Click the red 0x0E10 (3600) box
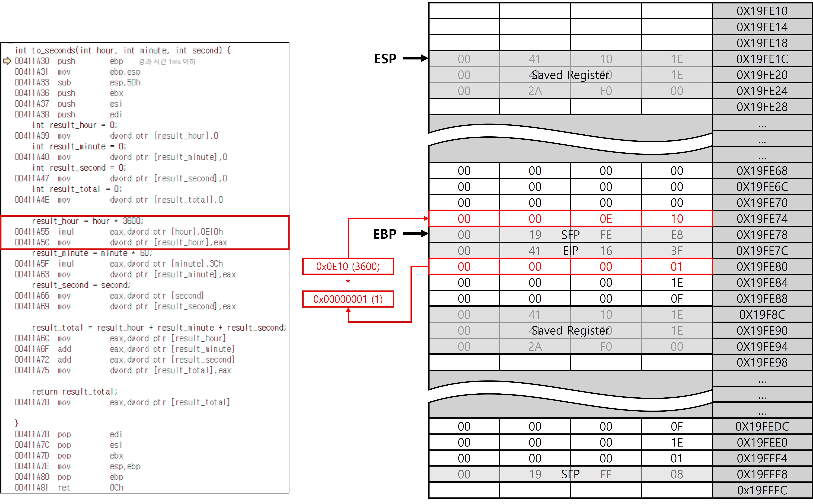The height and width of the screenshot is (504, 813). [348, 266]
